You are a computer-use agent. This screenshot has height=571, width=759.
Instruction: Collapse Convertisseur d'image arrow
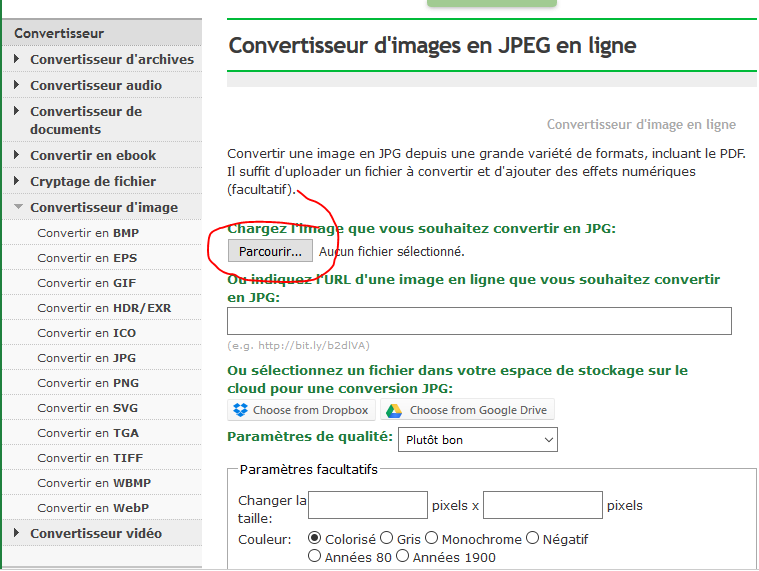[18, 207]
